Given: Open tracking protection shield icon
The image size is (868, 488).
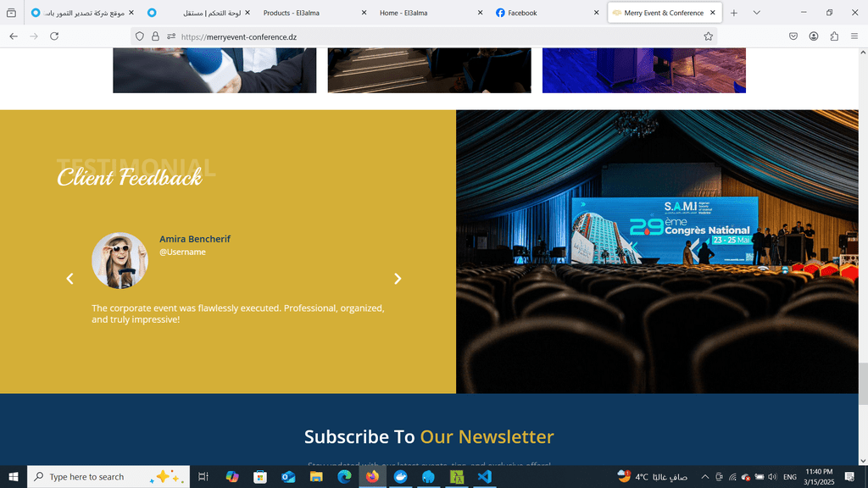Looking at the screenshot, I should (140, 36).
